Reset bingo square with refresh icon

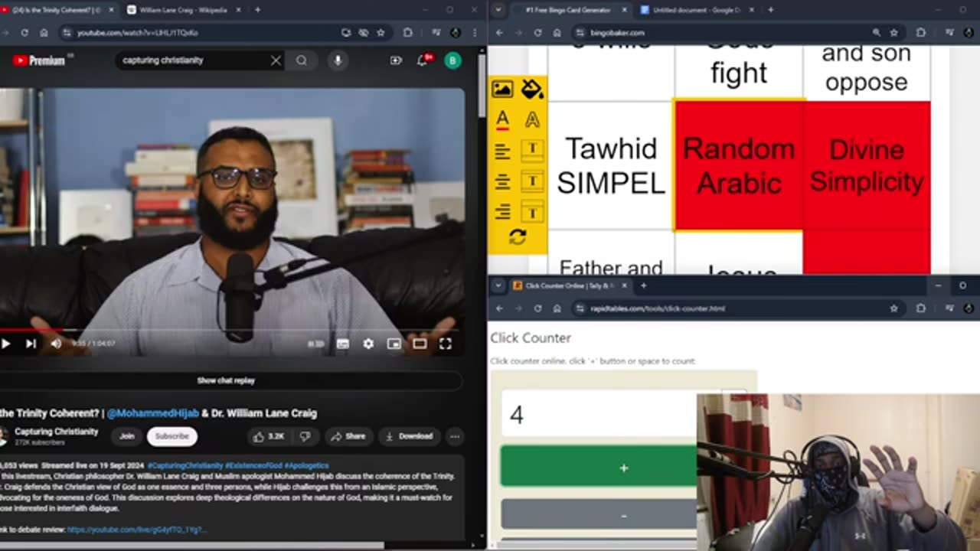coord(518,237)
